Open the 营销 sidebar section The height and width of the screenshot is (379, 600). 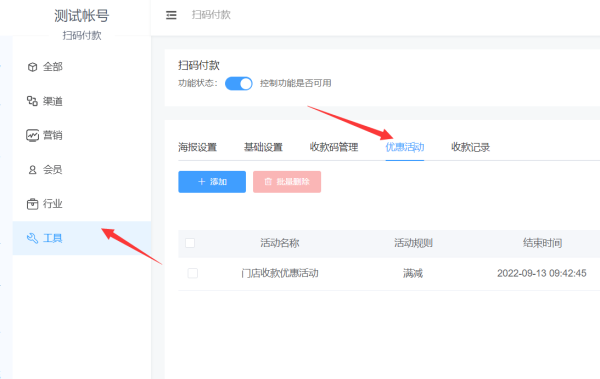click(82, 135)
